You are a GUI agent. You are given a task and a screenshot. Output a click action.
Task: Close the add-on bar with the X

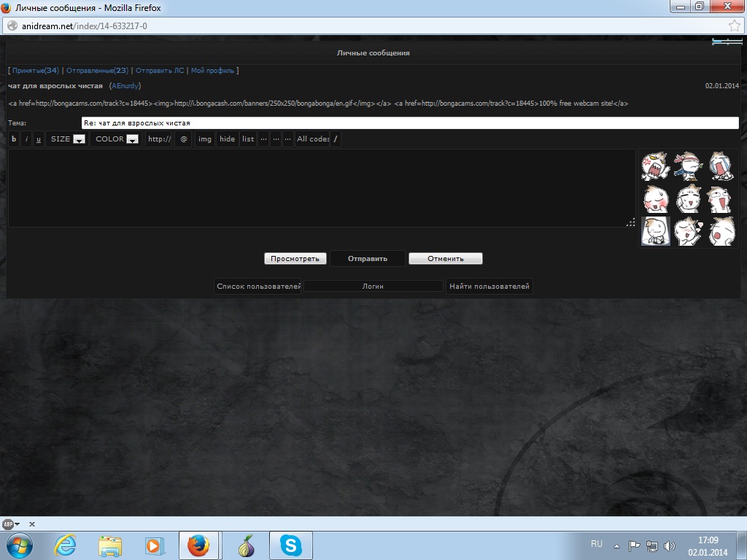click(x=32, y=524)
